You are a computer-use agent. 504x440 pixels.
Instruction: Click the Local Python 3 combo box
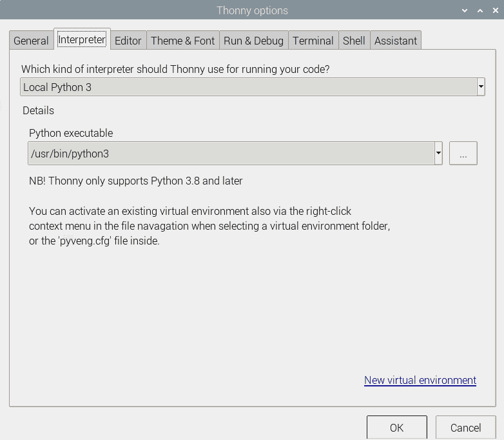[252, 87]
